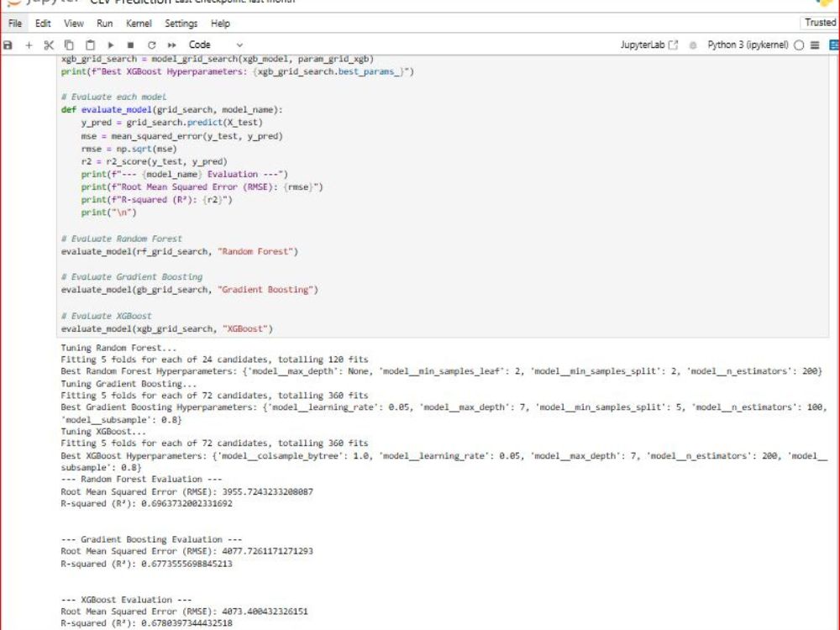Run the selected cell
This screenshot has height=630, width=840.
(110, 45)
